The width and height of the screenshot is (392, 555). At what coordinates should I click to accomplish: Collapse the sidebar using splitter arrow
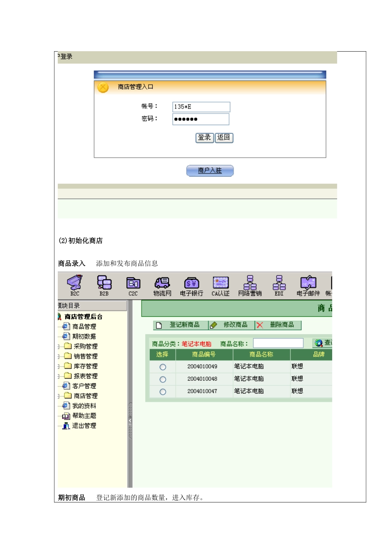tap(130, 421)
